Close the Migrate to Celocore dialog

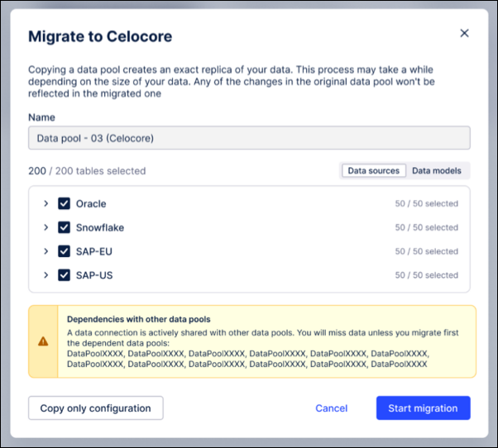tap(464, 34)
